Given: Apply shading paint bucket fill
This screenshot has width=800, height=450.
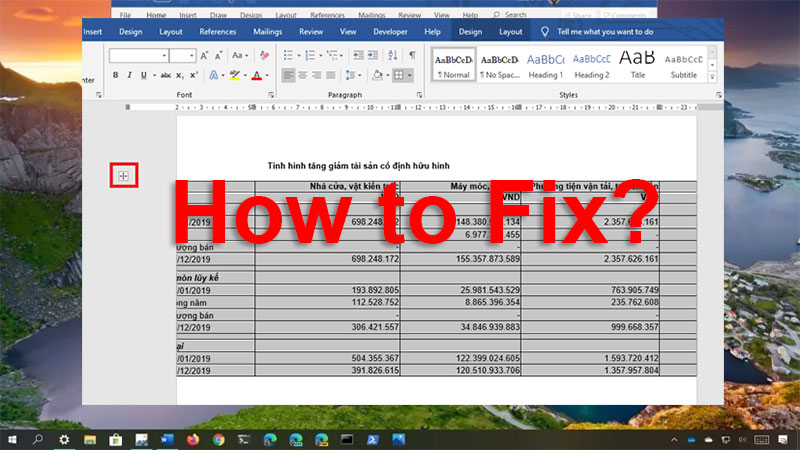Looking at the screenshot, I should tap(378, 75).
